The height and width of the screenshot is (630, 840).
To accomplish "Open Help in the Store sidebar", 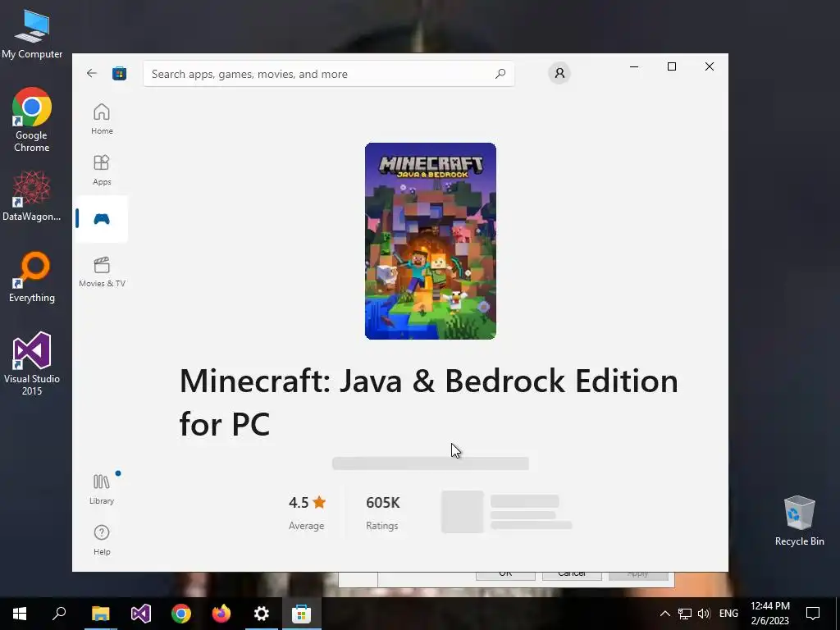I will (x=102, y=540).
